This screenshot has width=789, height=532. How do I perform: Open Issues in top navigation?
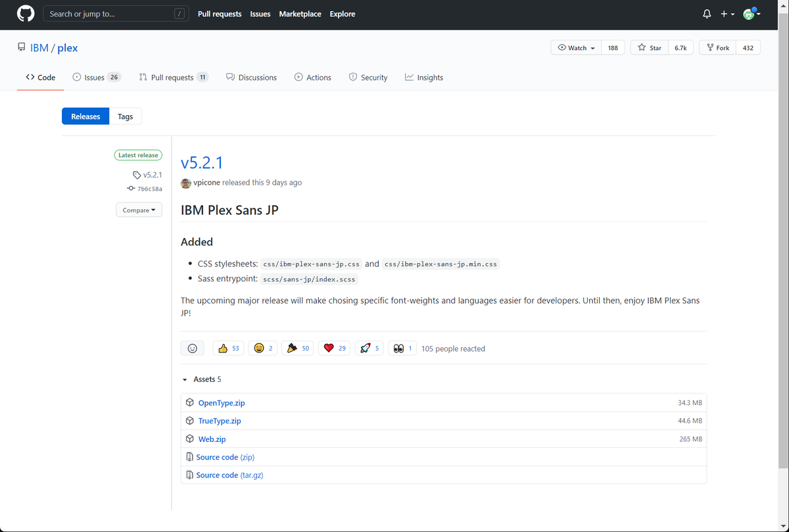pos(260,14)
